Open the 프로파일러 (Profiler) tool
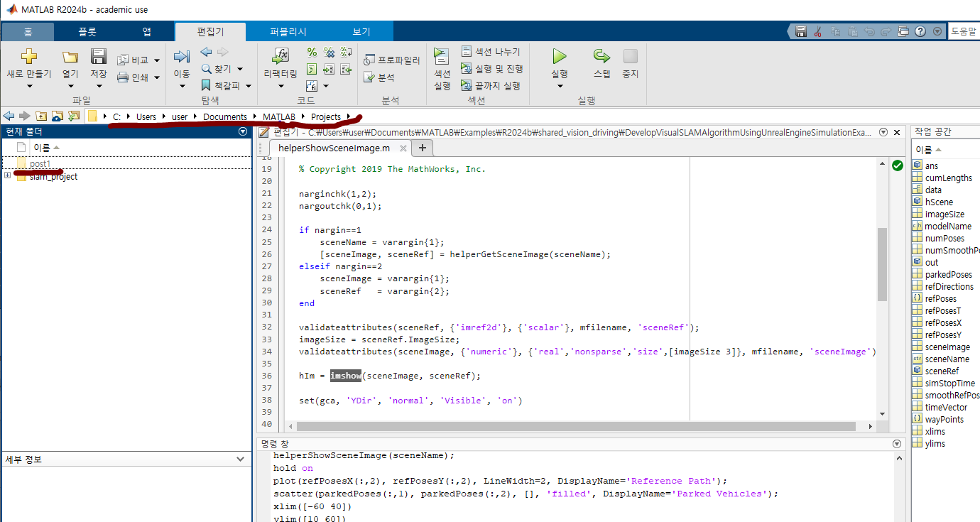This screenshot has width=980, height=522. point(391,60)
